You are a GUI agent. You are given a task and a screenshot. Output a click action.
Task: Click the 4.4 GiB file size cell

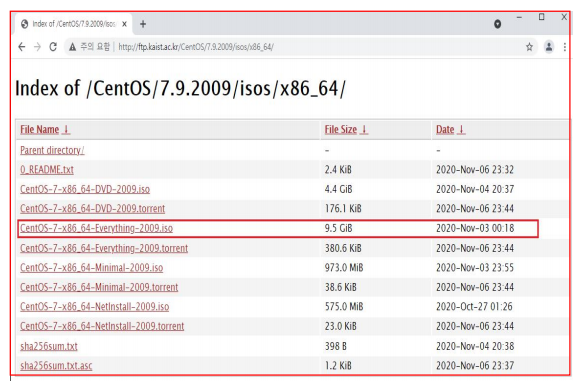338,189
